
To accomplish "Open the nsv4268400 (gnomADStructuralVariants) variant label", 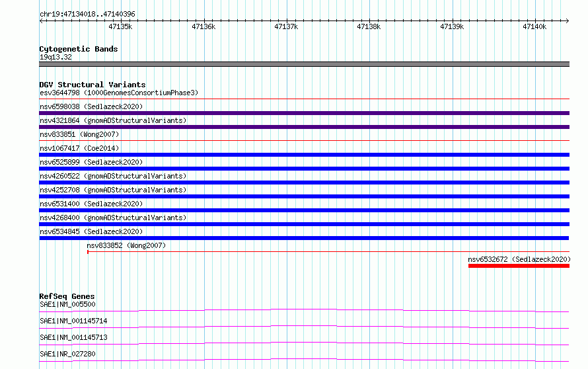I will coord(113,218).
